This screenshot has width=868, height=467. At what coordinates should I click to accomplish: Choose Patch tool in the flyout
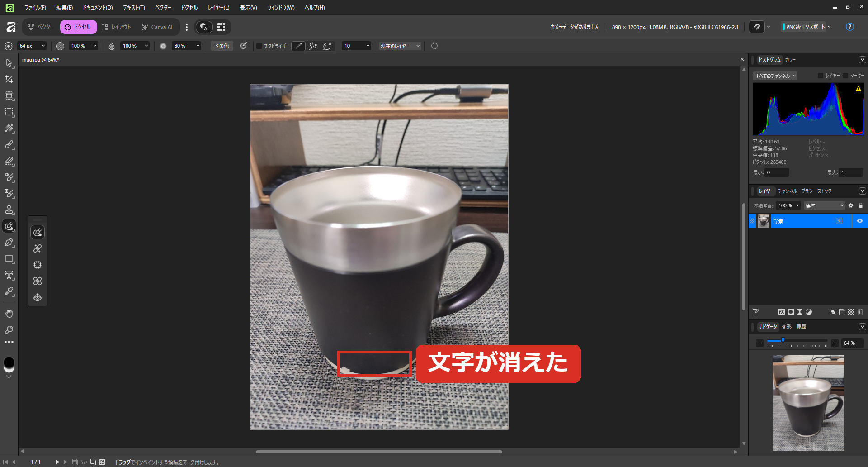point(38,265)
